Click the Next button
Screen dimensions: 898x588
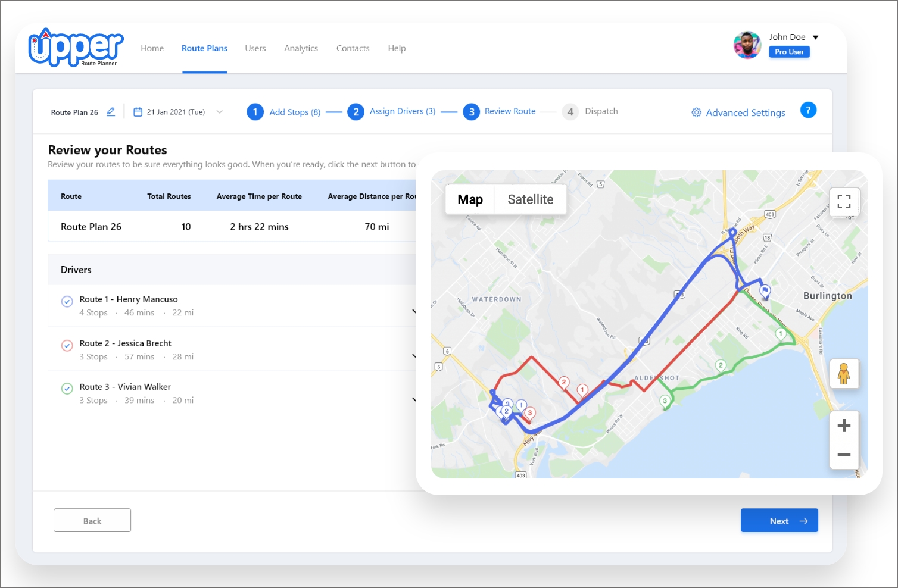[779, 520]
